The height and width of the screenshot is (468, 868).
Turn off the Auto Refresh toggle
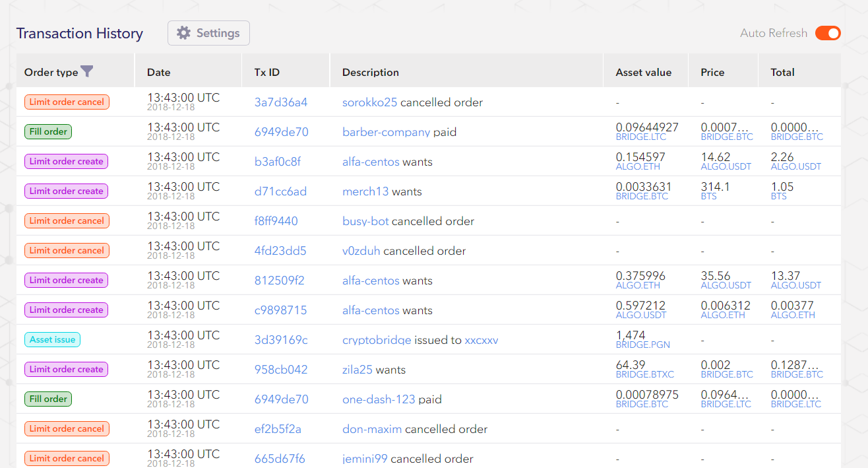point(828,33)
